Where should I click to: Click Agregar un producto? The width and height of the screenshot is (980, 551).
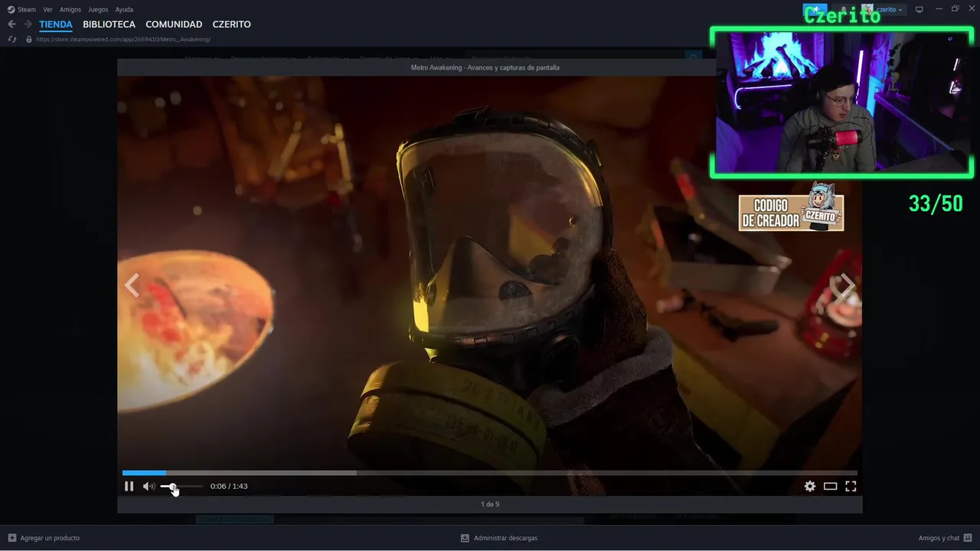click(x=50, y=538)
